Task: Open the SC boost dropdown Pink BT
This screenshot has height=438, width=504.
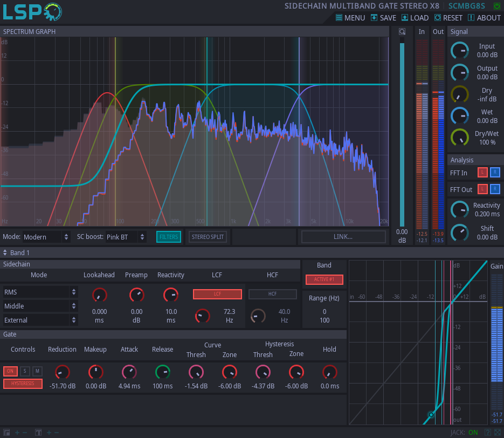Action: pos(126,237)
